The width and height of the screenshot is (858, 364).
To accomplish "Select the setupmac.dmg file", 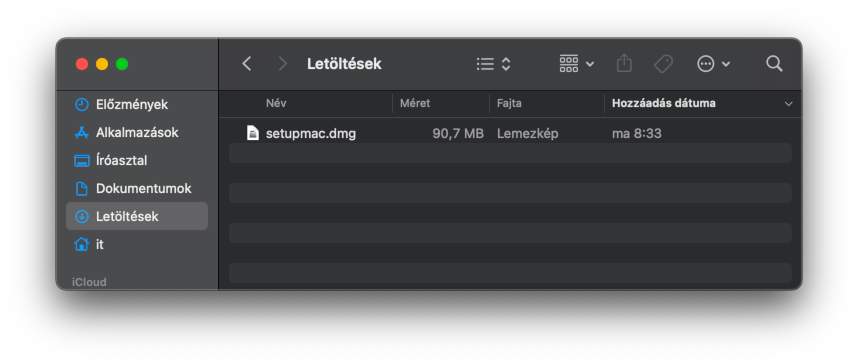I will click(x=510, y=133).
